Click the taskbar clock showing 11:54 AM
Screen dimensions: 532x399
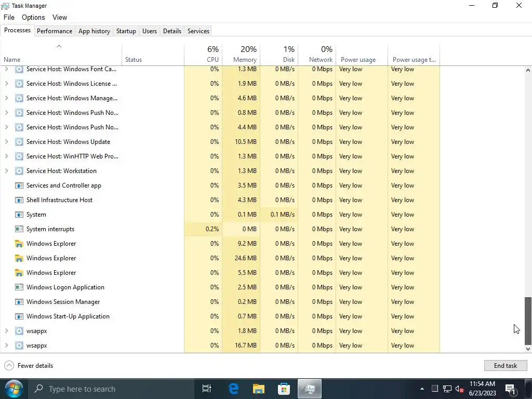[x=482, y=389]
